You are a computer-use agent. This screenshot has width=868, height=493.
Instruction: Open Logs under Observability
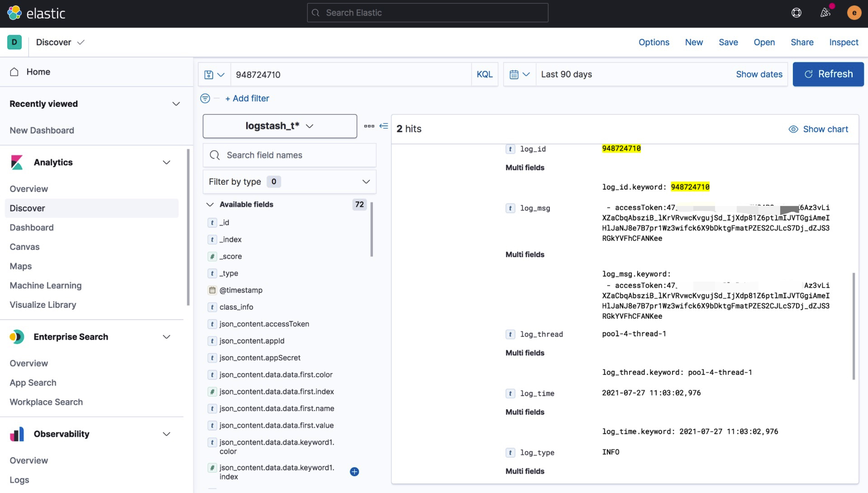[x=19, y=480]
